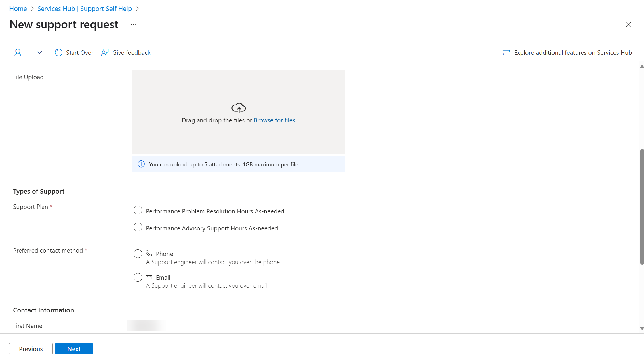Click the user profile icon
The image size is (644, 358).
tap(18, 52)
